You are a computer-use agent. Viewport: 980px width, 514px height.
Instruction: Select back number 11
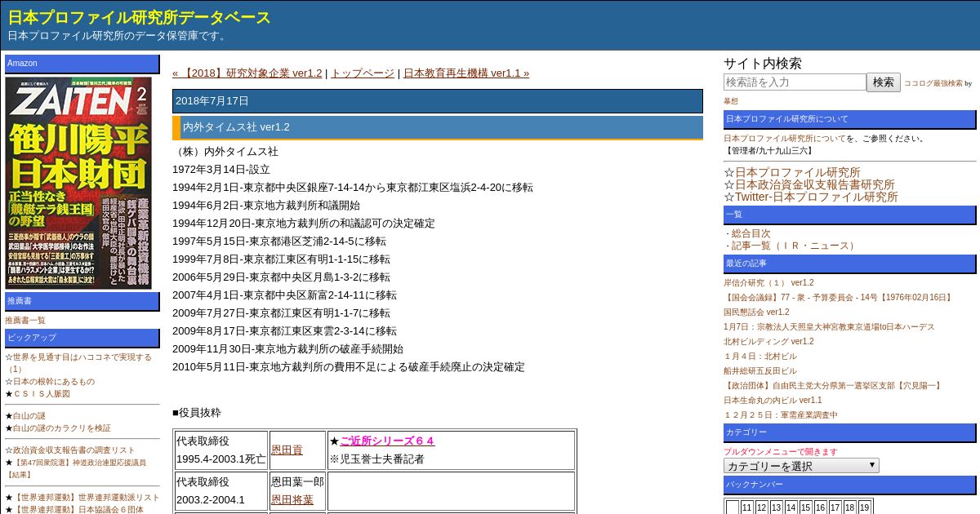click(747, 507)
